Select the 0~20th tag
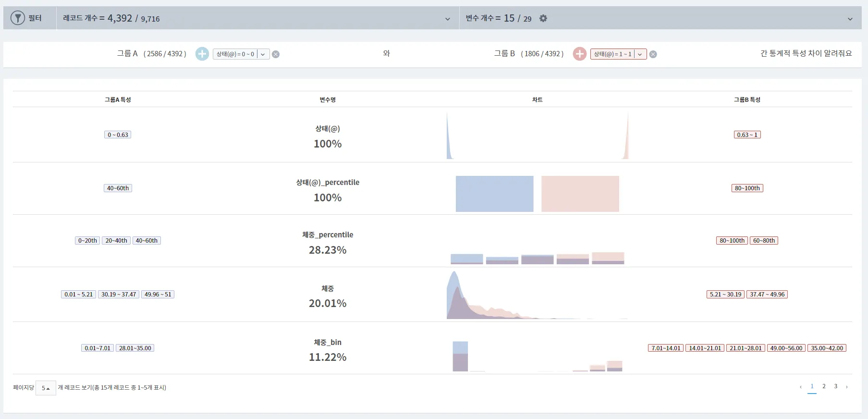Viewport: 868px width, 419px height. tap(87, 240)
